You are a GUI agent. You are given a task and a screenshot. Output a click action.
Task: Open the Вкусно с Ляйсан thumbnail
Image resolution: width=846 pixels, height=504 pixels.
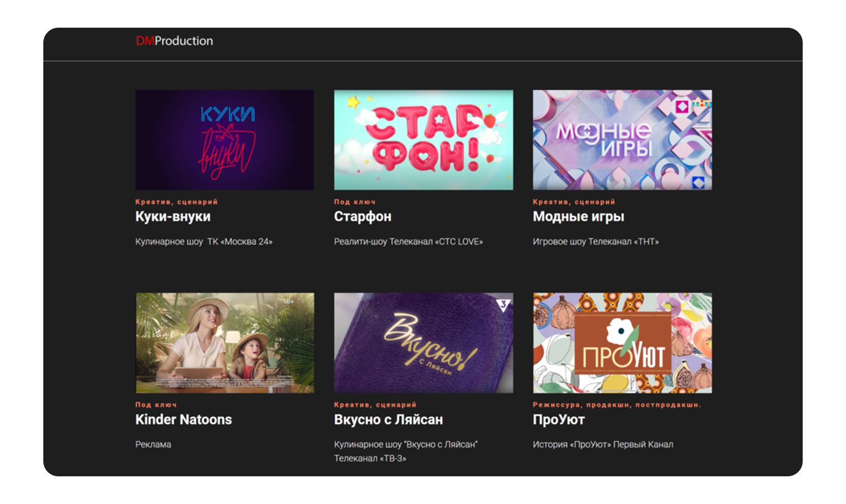pyautogui.click(x=424, y=343)
